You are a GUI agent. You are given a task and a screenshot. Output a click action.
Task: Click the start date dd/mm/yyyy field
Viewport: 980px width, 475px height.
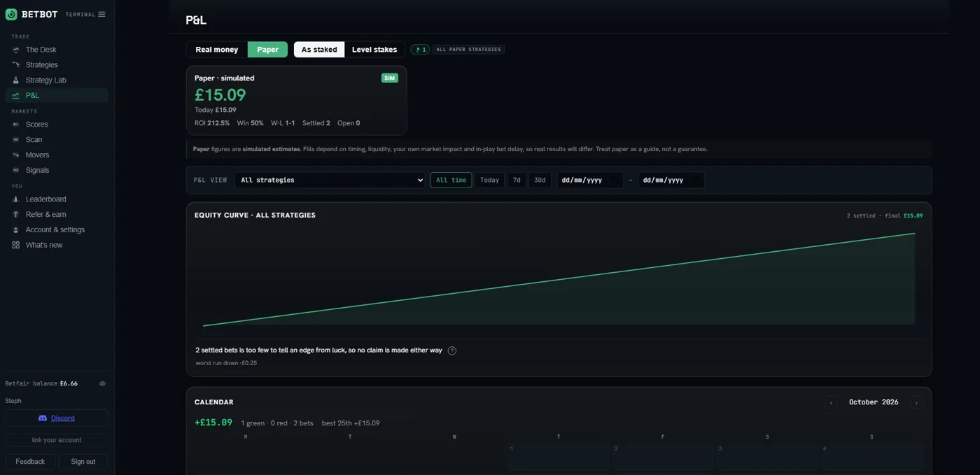589,180
